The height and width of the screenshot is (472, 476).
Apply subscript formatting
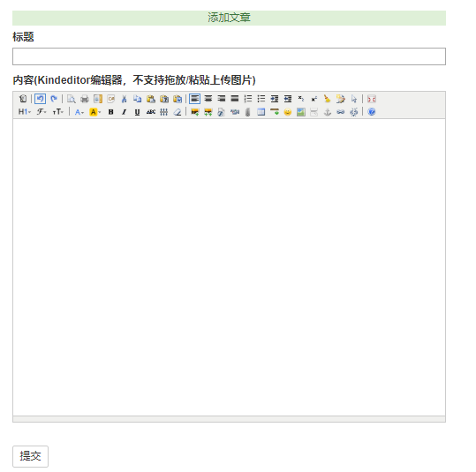301,99
